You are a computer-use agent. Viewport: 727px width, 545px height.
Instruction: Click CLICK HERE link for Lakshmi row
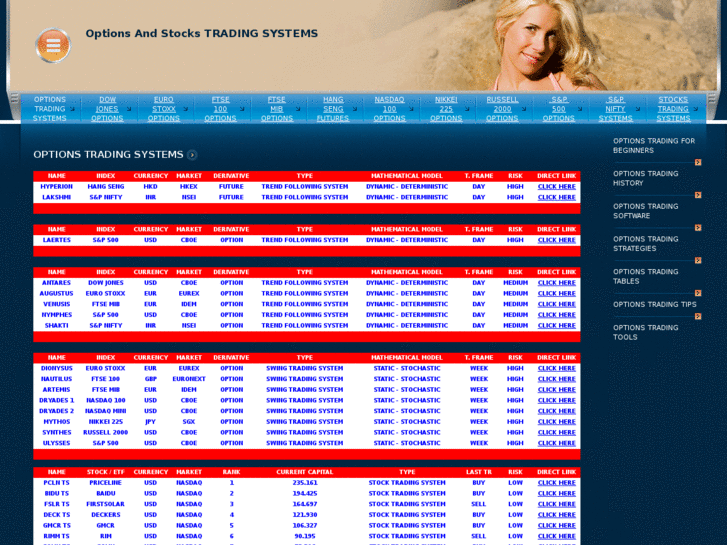point(556,198)
